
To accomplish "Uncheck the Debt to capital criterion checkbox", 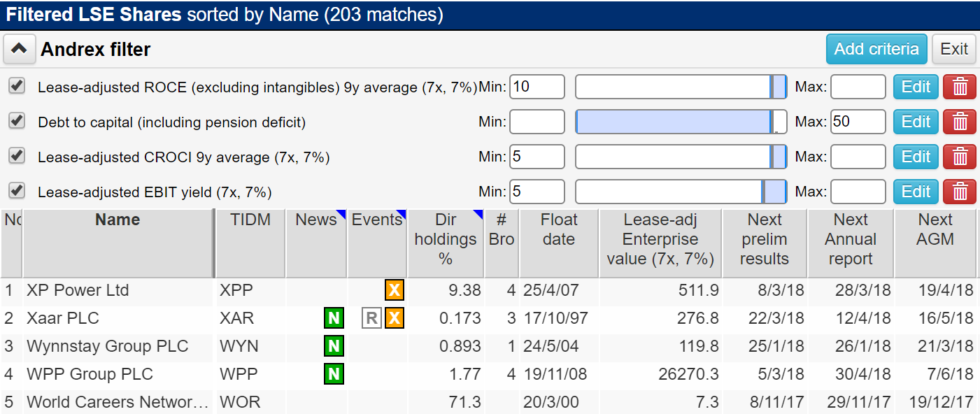I will pos(17,121).
